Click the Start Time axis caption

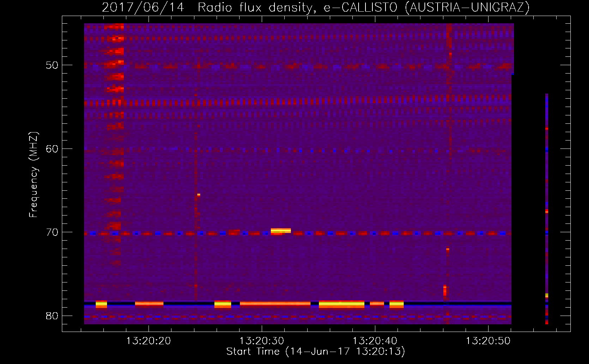[316, 352]
